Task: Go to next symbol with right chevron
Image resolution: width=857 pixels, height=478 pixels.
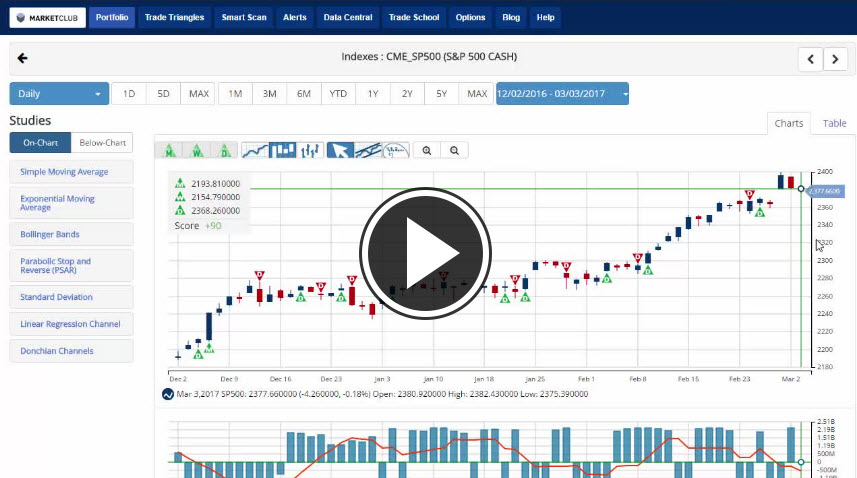Action: [835, 59]
